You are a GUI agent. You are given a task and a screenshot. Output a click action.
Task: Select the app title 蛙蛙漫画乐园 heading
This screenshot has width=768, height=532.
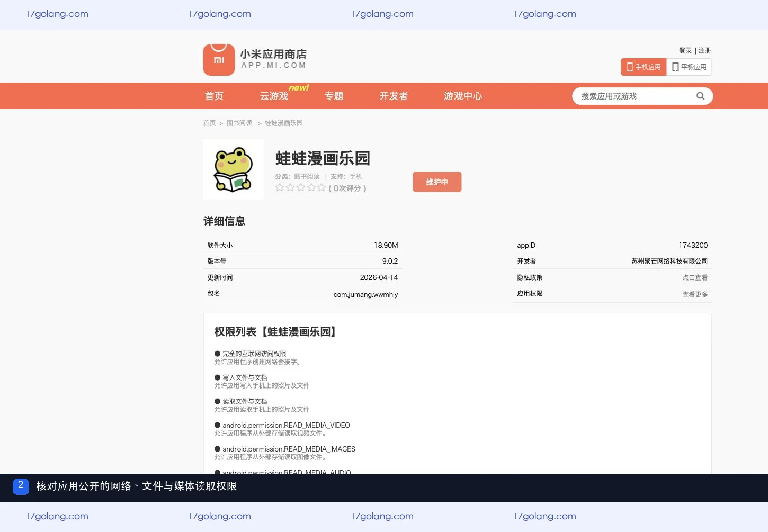click(323, 158)
